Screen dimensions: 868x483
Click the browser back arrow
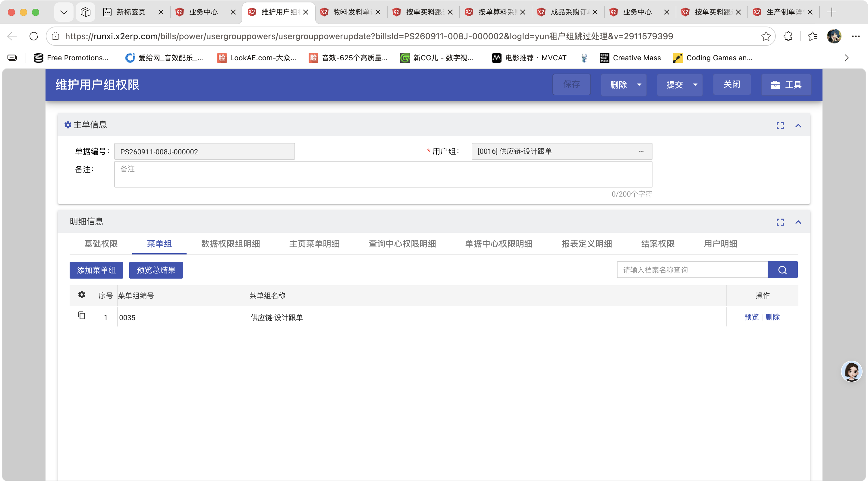pyautogui.click(x=12, y=36)
